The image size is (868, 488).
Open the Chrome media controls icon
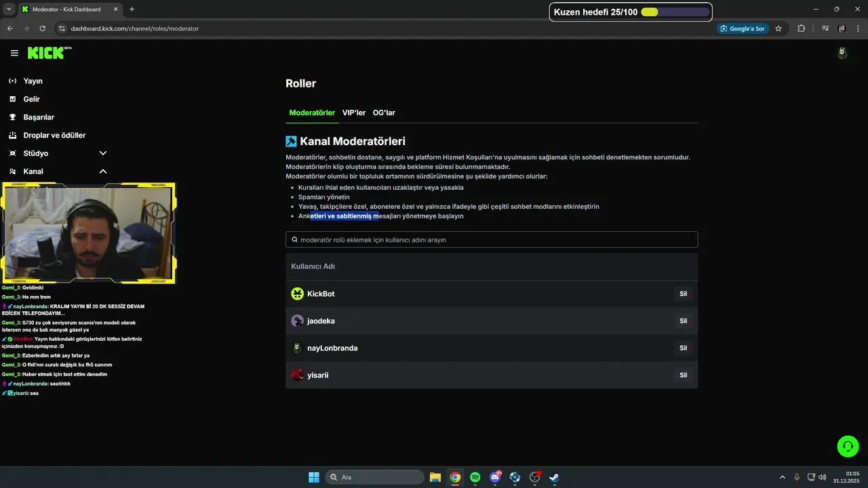[825, 28]
